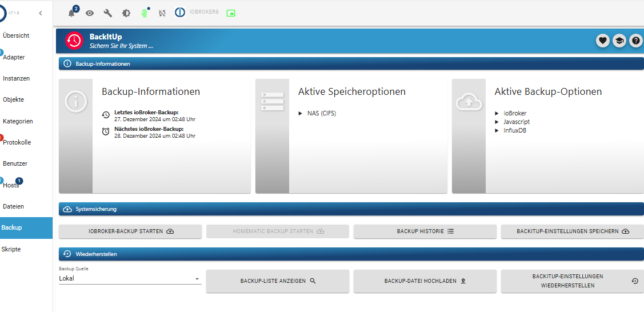Click the Aktive Backup-Optionen card heading
The width and height of the screenshot is (644, 312).
click(549, 91)
